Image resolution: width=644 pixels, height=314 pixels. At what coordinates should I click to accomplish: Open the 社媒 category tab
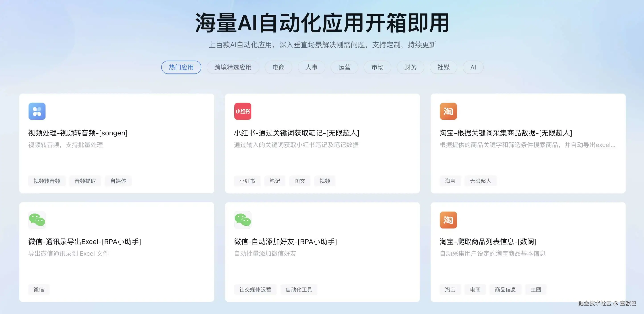pos(443,67)
